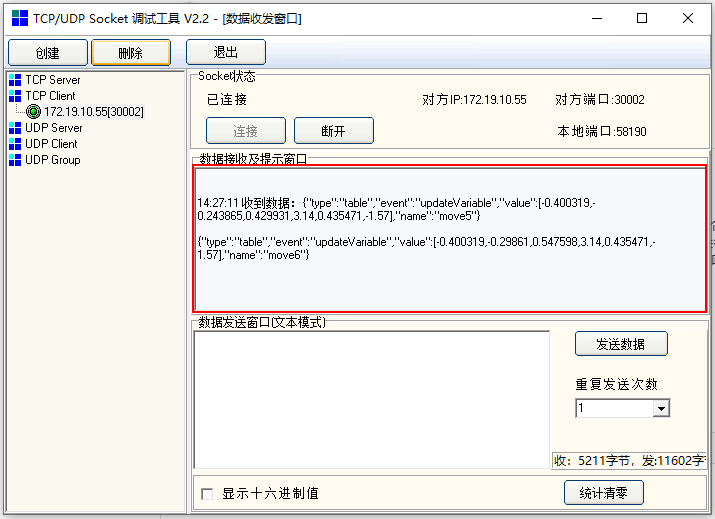Click the 退出 button

[226, 52]
